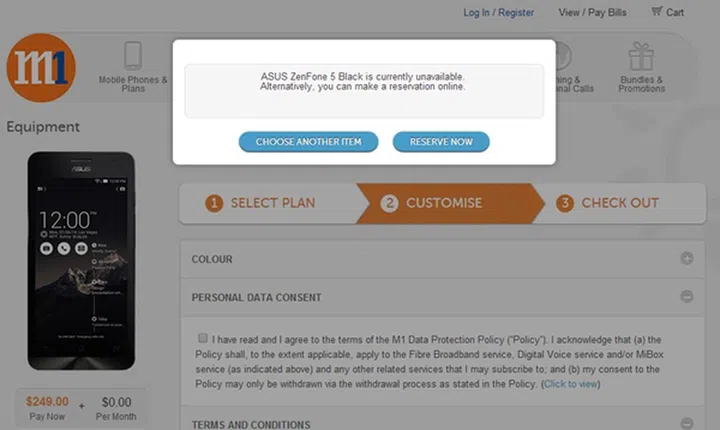Open the Mobile Phones & Plans icon

point(133,56)
